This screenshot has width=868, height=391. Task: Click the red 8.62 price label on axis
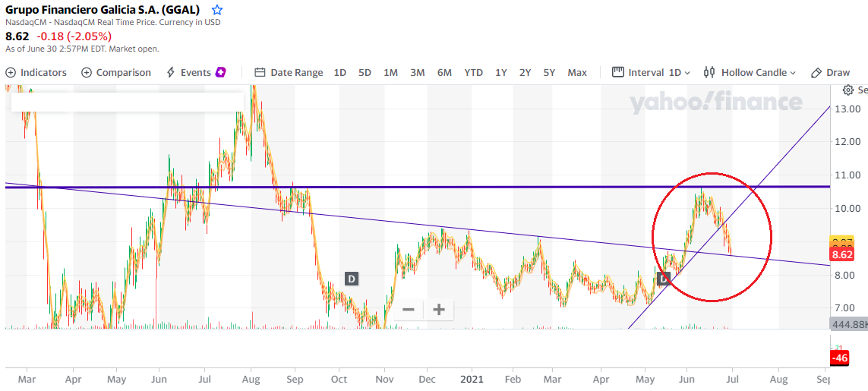pyautogui.click(x=842, y=255)
